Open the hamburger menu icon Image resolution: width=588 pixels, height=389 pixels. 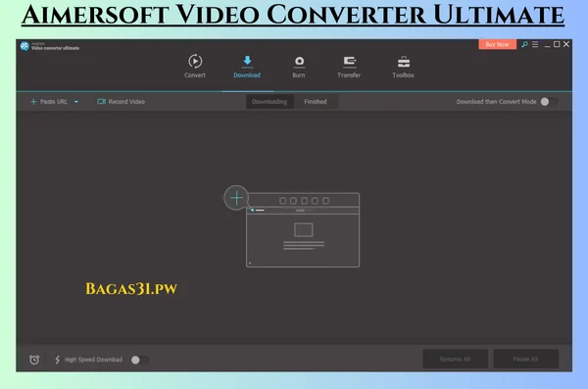(535, 44)
